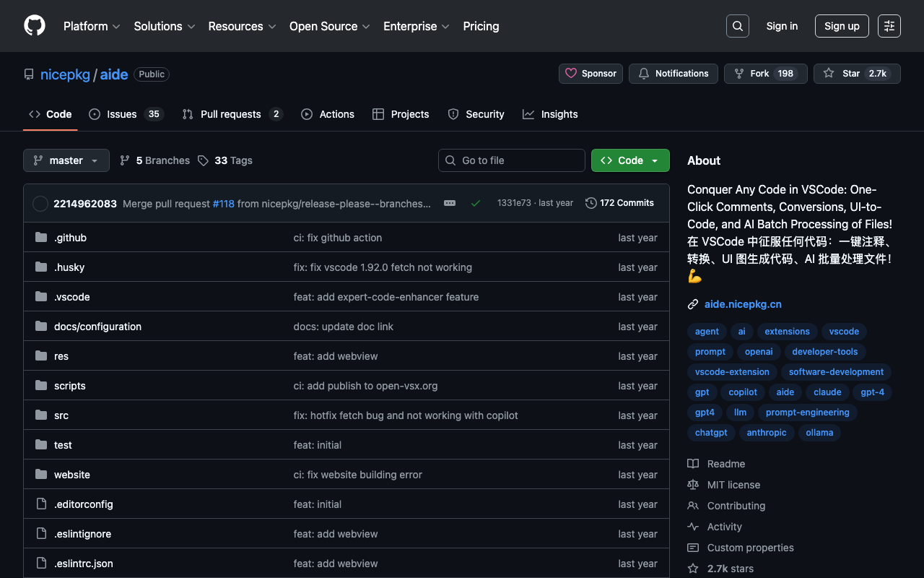Viewport: 924px width, 578px height.
Task: Open the src folder
Action: pyautogui.click(x=61, y=415)
